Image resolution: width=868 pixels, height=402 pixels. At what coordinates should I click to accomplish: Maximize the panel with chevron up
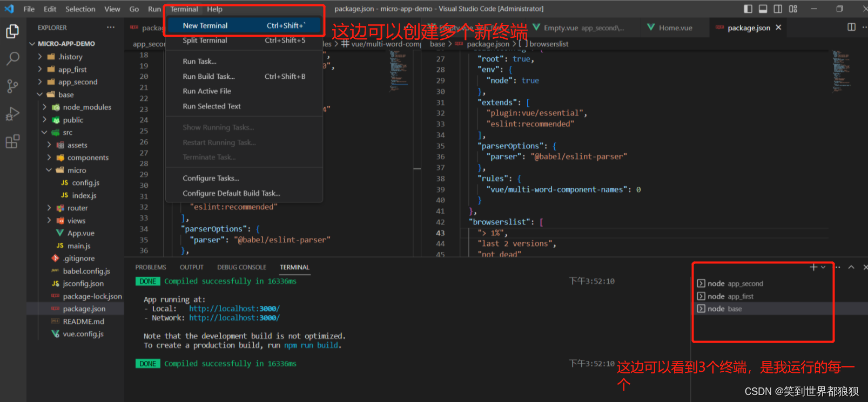point(851,267)
